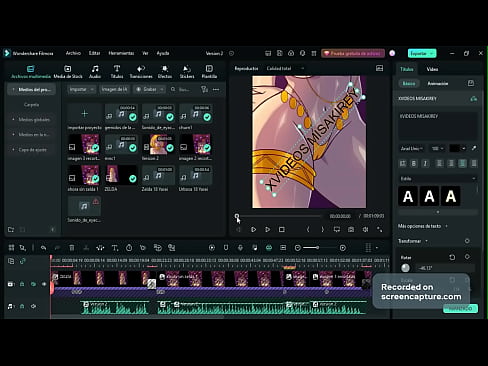Select the Carpeta item

pos(31,105)
